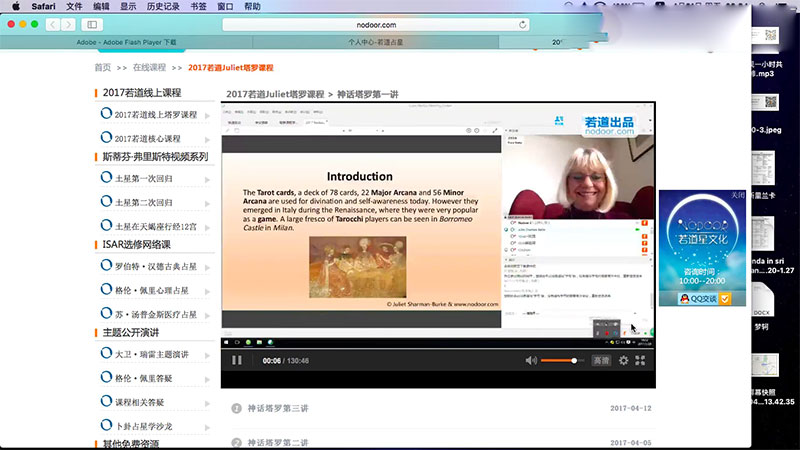Screen dimensions: 800x450
Task: Expand arrow next to 土星在天蝎座行经12宫
Action: point(208,228)
